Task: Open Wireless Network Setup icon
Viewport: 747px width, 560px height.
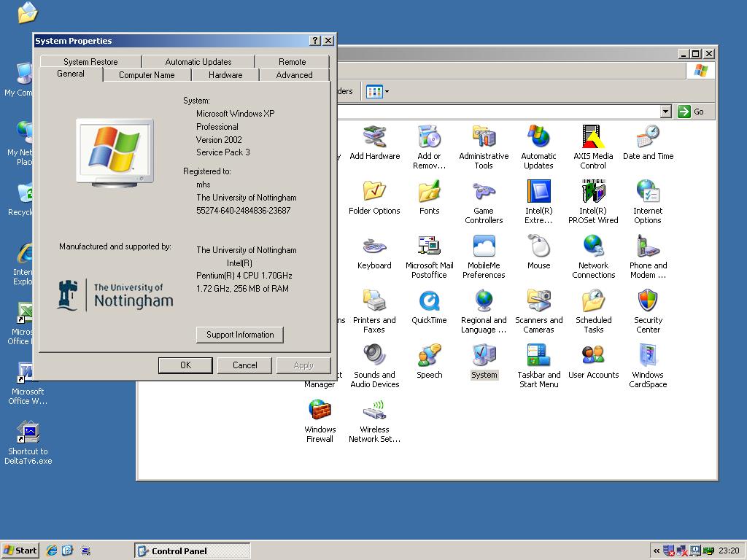Action: [x=374, y=421]
